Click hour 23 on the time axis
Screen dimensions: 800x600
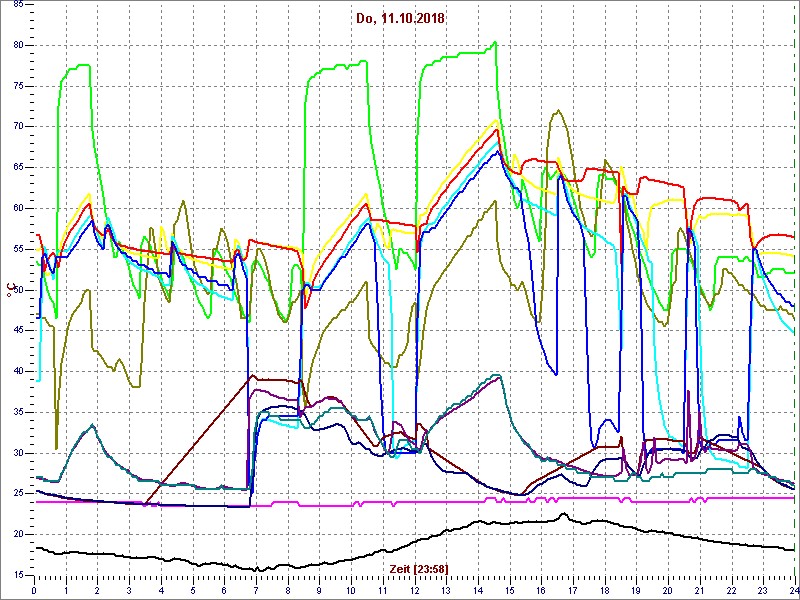click(762, 588)
